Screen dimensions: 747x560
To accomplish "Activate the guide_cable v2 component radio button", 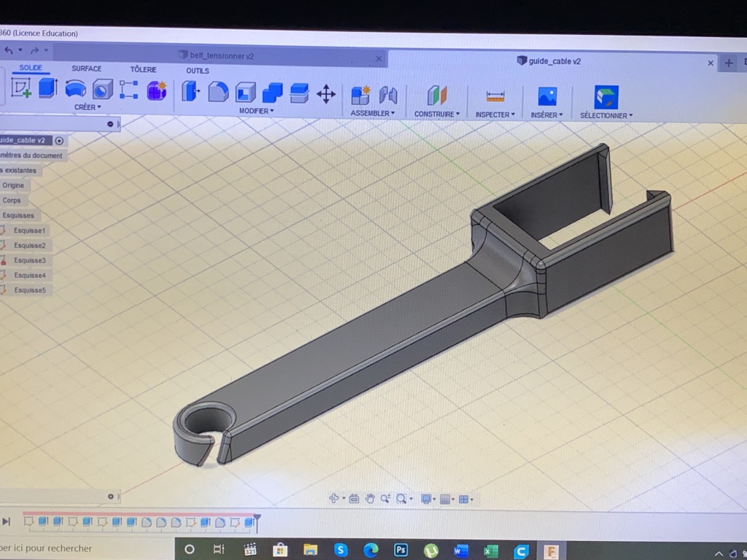I will tap(59, 141).
